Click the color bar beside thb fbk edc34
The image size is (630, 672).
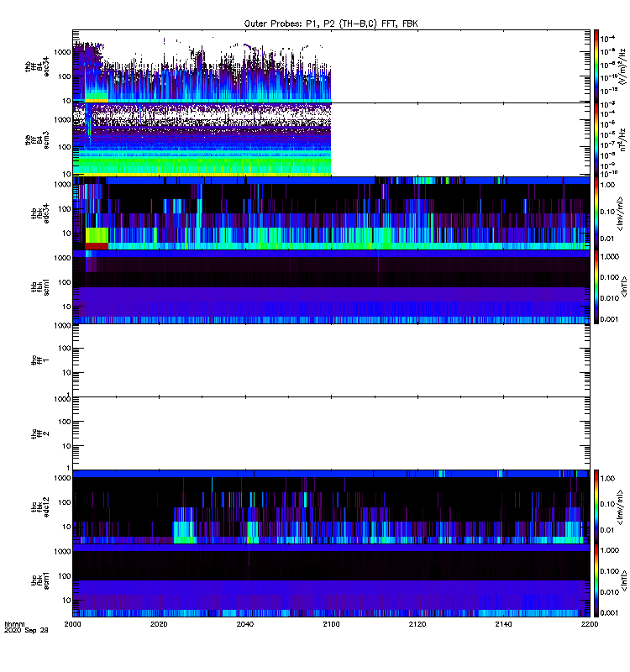pyautogui.click(x=596, y=213)
